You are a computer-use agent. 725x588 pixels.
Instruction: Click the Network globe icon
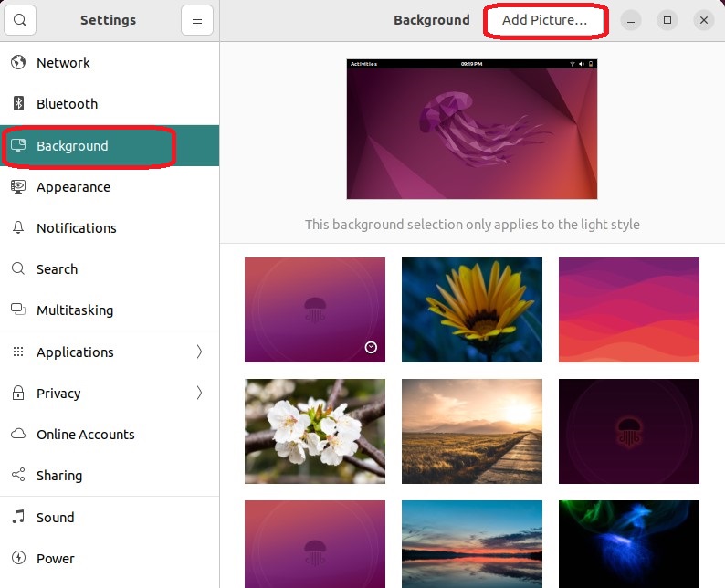[18, 63]
